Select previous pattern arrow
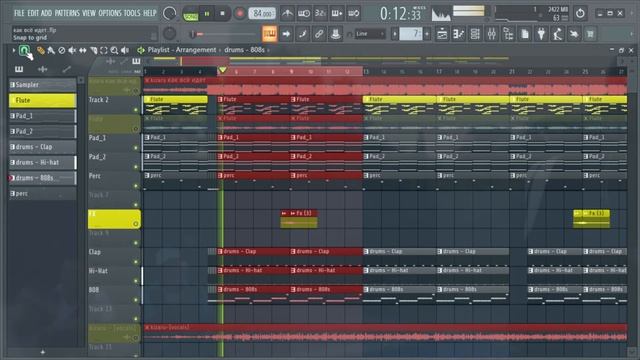Image resolution: width=640 pixels, height=360 pixels. pyautogui.click(x=395, y=34)
